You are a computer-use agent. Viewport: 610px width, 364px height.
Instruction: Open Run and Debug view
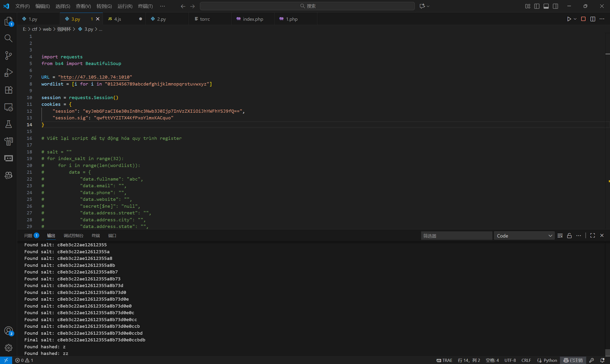8,73
